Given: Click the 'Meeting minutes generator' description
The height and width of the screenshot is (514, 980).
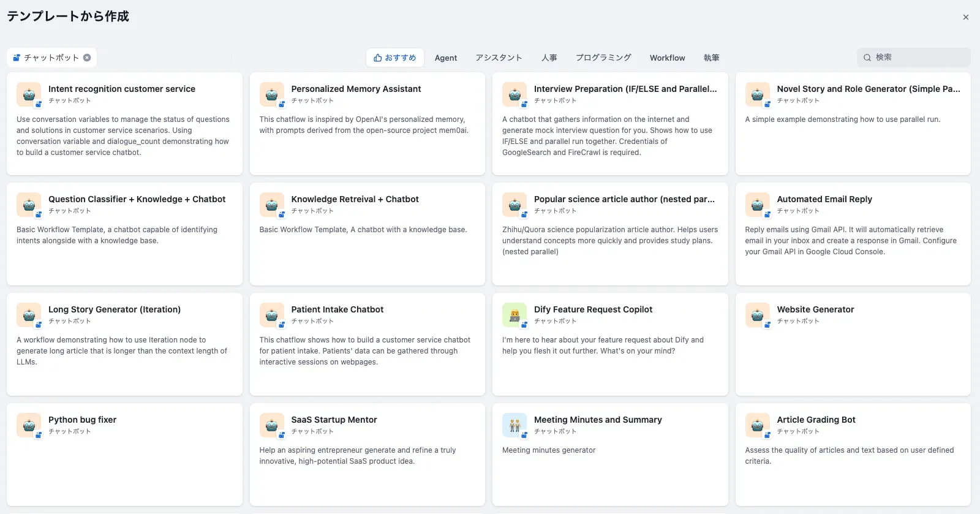Looking at the screenshot, I should (x=549, y=450).
